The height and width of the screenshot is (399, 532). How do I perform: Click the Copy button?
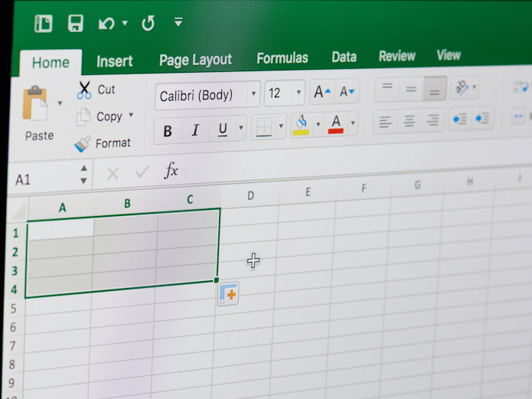(109, 116)
